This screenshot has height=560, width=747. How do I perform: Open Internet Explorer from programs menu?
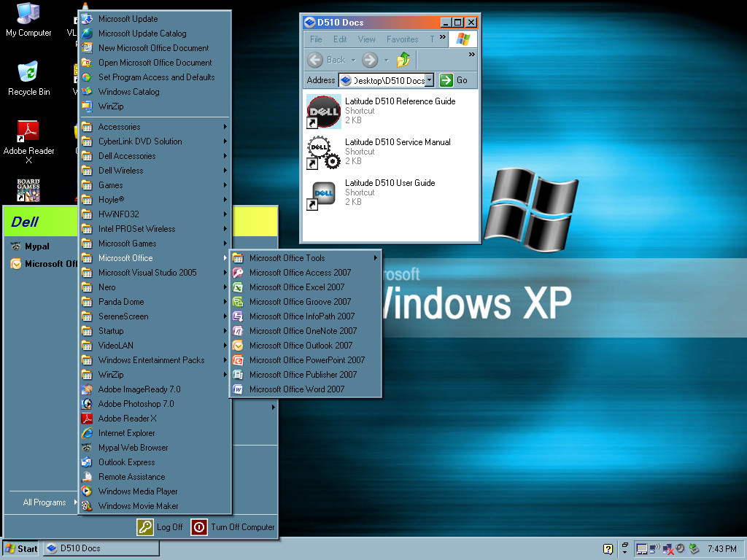155,433
